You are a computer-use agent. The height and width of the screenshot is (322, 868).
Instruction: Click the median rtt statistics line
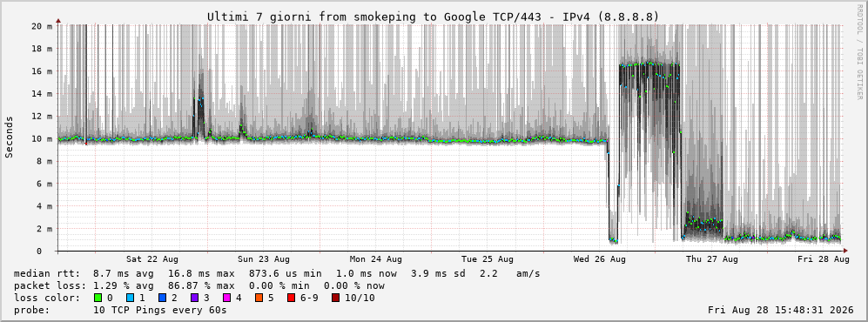click(x=277, y=273)
